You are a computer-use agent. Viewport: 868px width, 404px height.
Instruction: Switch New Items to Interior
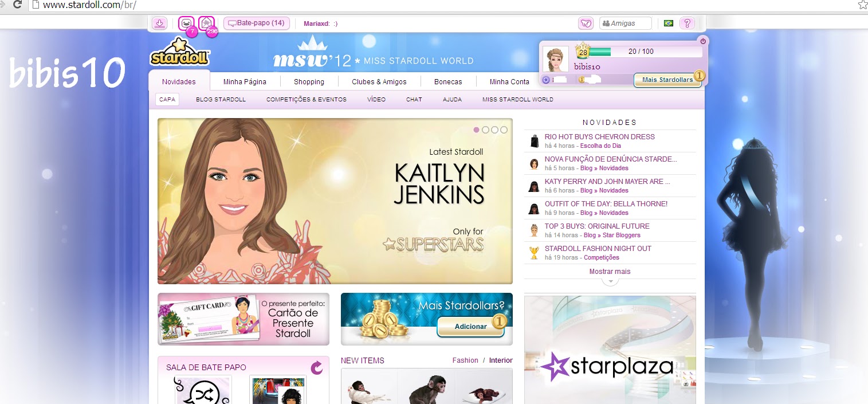coord(501,360)
